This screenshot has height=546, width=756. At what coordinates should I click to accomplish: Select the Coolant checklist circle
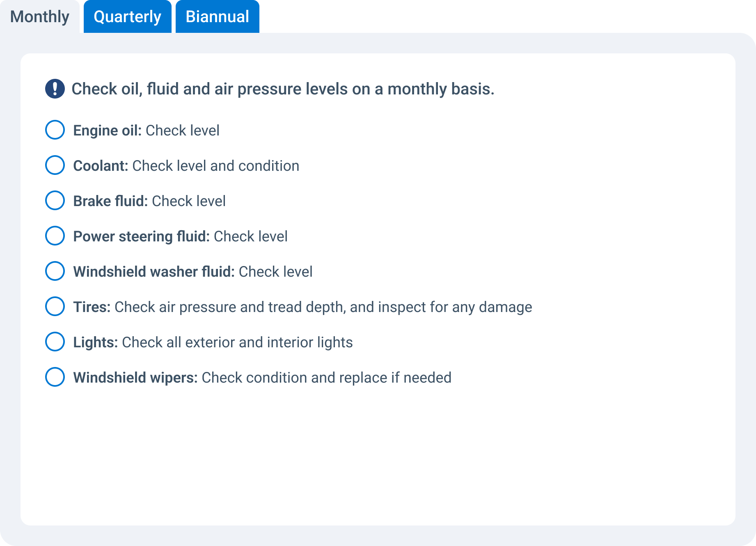[x=55, y=166]
